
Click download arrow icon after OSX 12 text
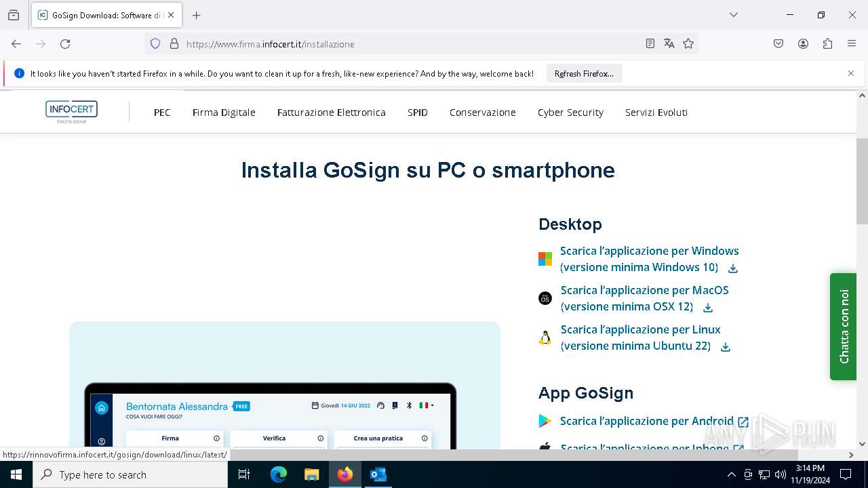point(708,308)
